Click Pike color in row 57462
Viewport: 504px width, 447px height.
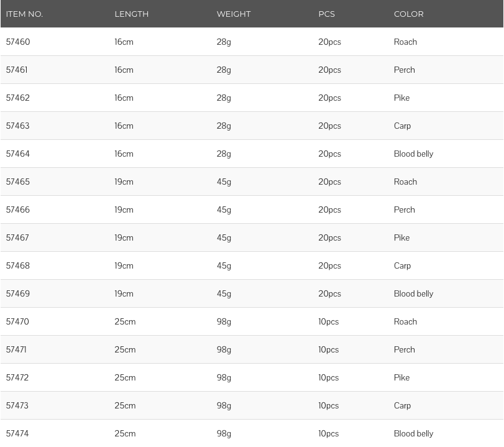401,98
